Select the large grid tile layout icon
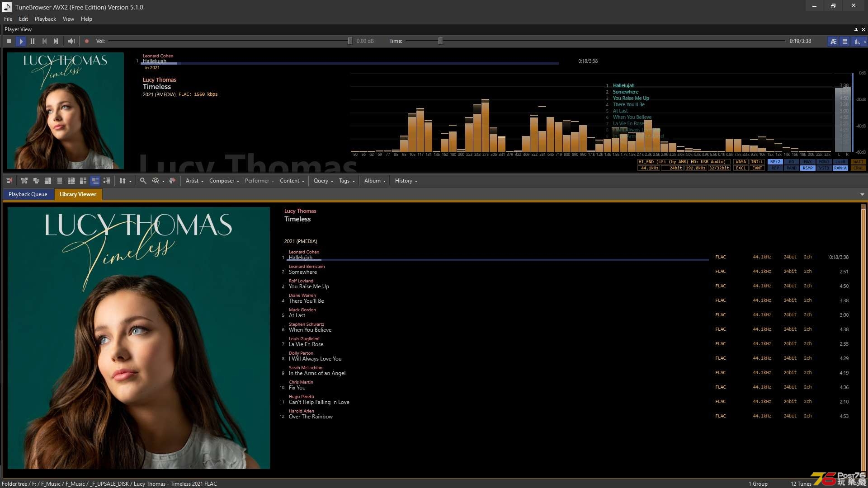The height and width of the screenshot is (488, 868). click(48, 181)
